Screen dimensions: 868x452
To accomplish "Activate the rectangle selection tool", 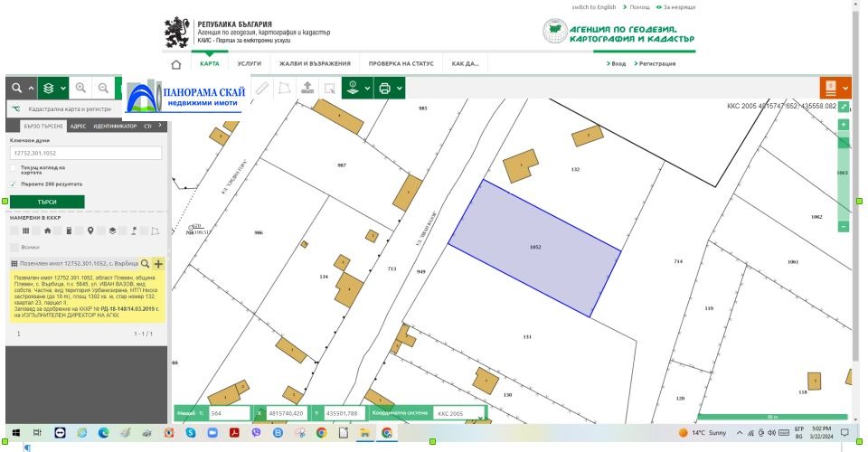I will pos(330,88).
